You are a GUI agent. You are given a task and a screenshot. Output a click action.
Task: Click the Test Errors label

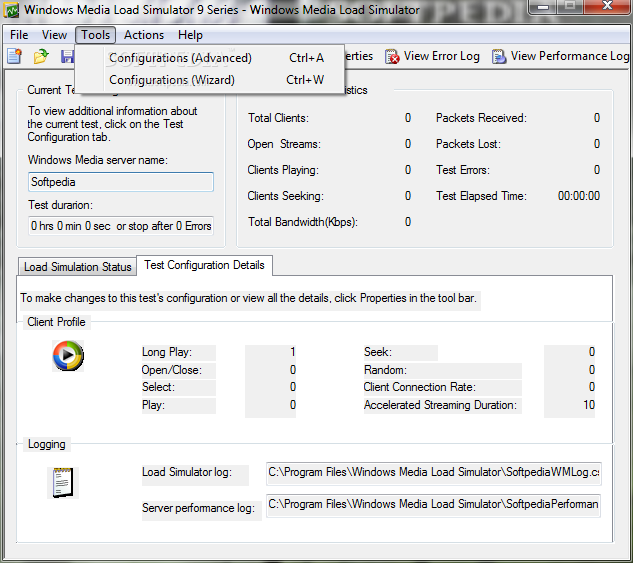(x=463, y=170)
